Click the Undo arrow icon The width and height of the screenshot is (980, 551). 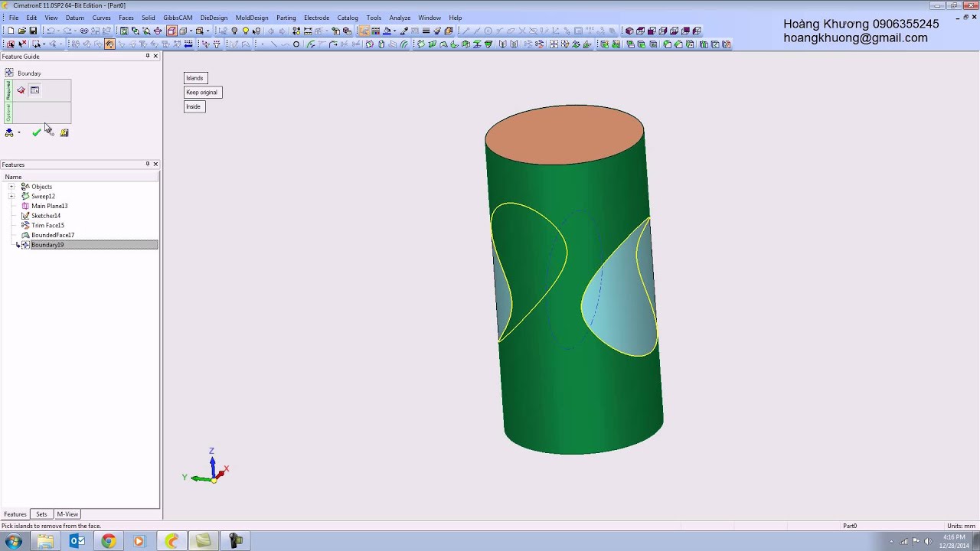tap(50, 31)
